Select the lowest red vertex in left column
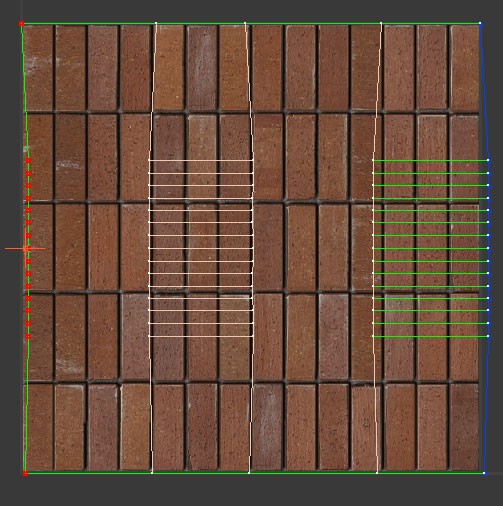Viewport: 503px width, 506px height. 28,337
